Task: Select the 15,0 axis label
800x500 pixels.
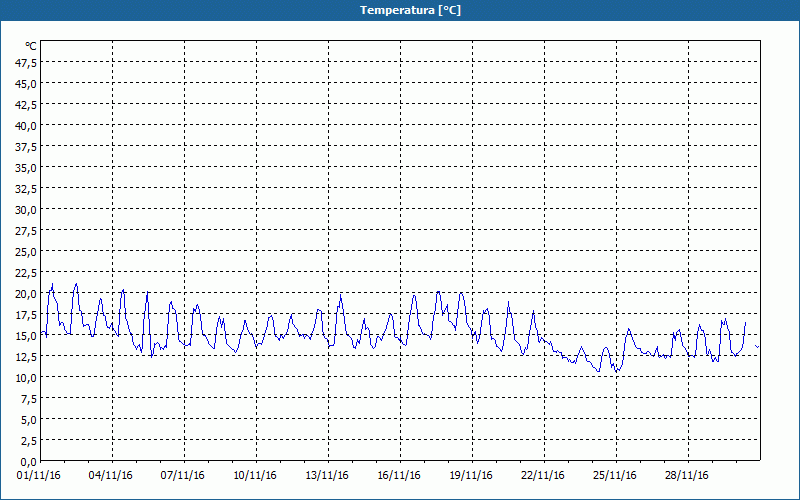Action: point(27,336)
